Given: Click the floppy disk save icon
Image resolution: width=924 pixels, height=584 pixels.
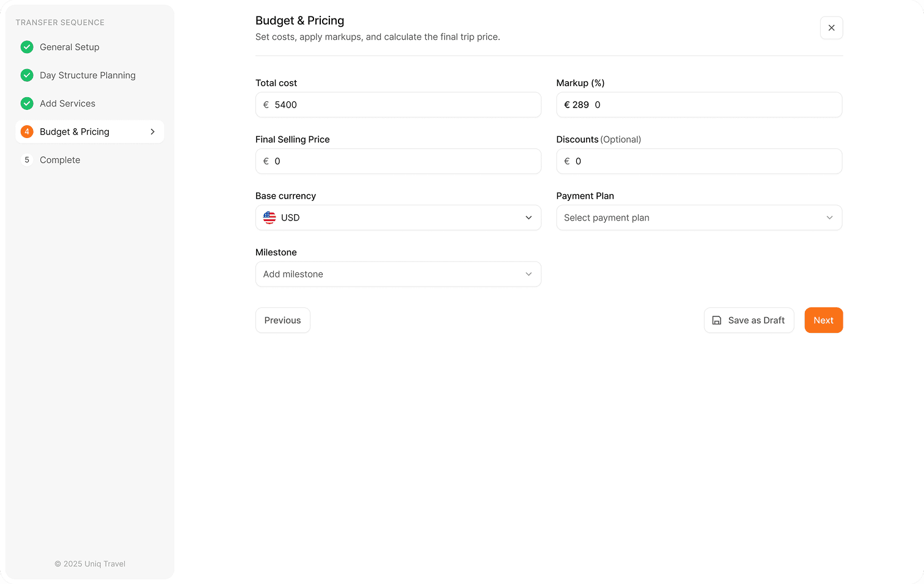Looking at the screenshot, I should [x=717, y=320].
